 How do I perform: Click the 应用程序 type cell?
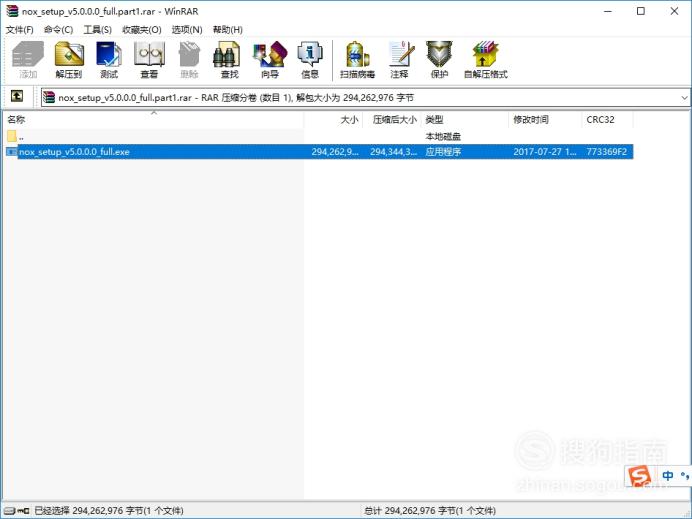click(x=443, y=152)
